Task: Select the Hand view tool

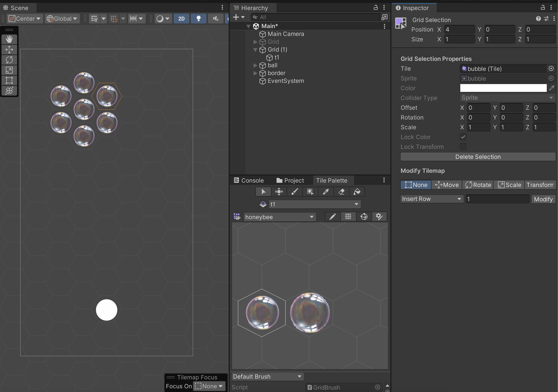Action: pos(9,39)
